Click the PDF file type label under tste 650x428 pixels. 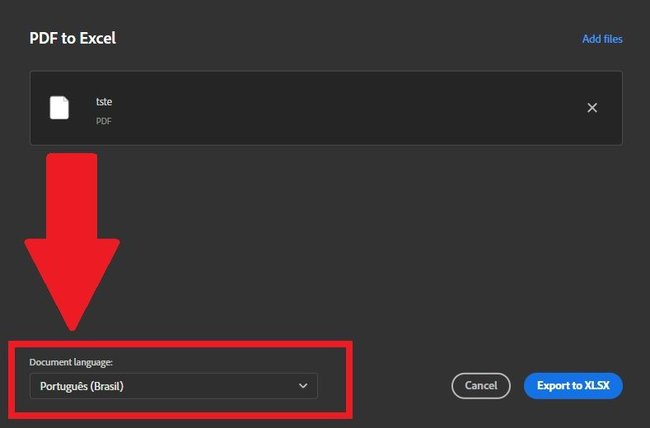104,121
